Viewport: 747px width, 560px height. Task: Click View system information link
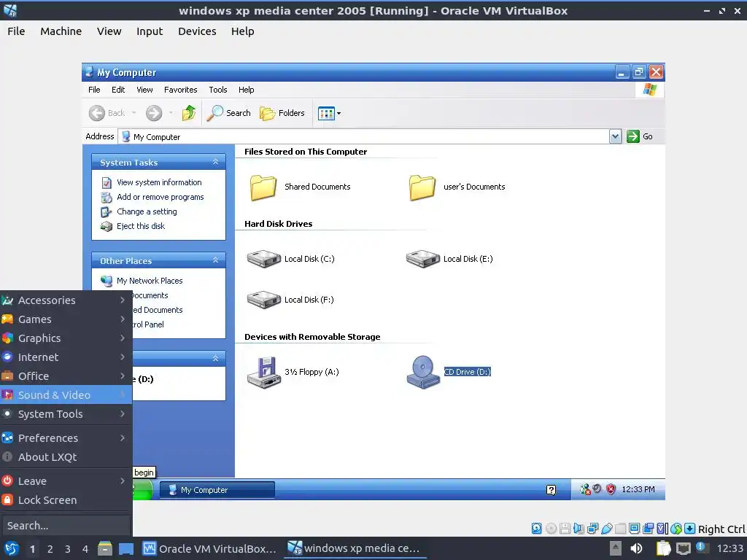click(x=158, y=182)
